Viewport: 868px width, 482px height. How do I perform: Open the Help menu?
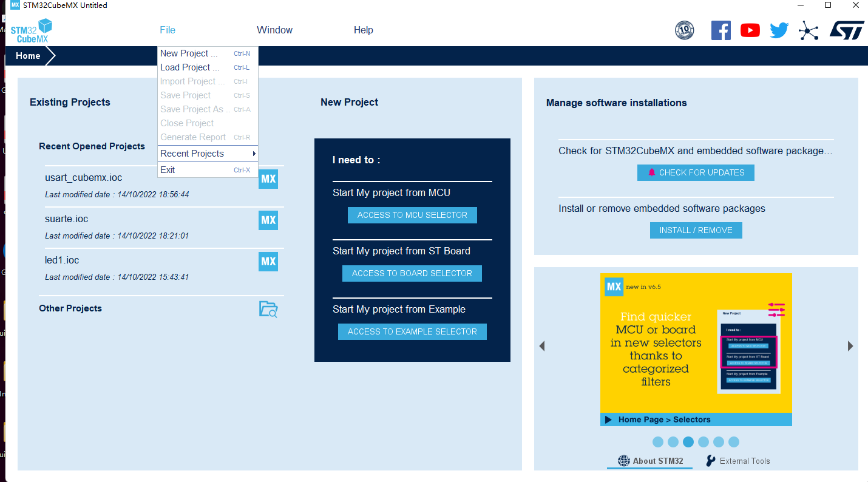tap(364, 30)
